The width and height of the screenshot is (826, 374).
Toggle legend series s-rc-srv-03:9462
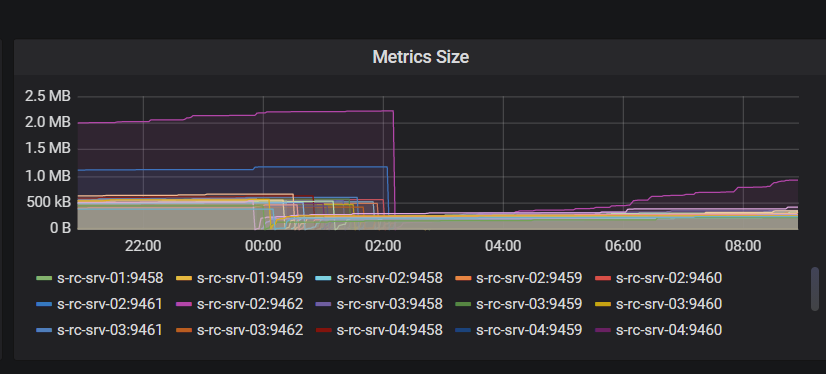250,330
